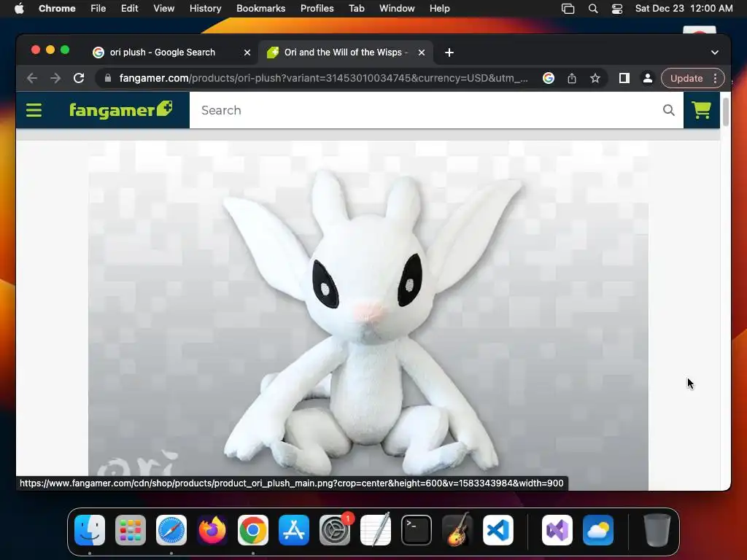
Task: Launch Firefox from the dock
Action: [212, 530]
